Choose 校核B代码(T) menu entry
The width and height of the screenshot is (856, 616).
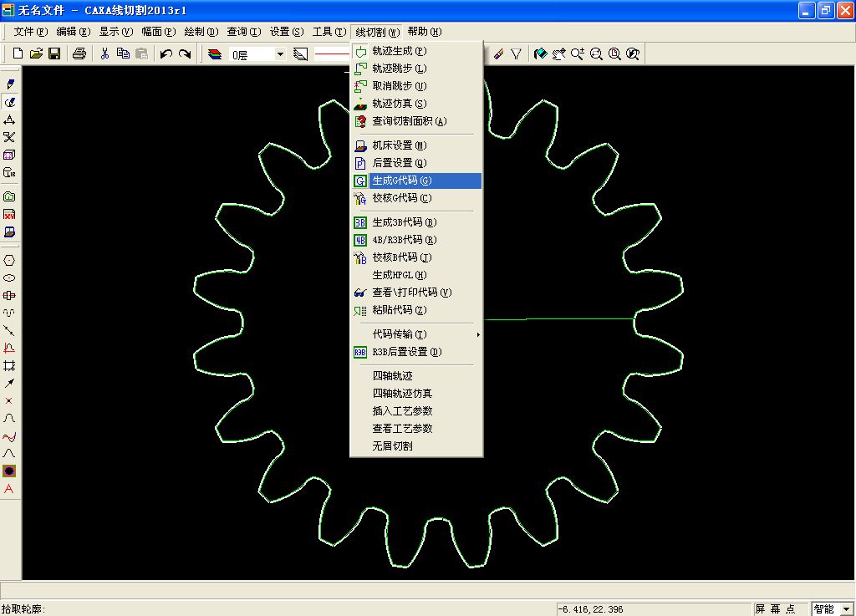416,257
